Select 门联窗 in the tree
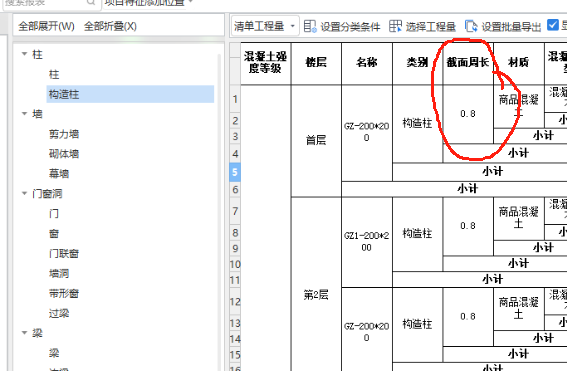Viewport: 567px width, 371px height. click(x=64, y=253)
